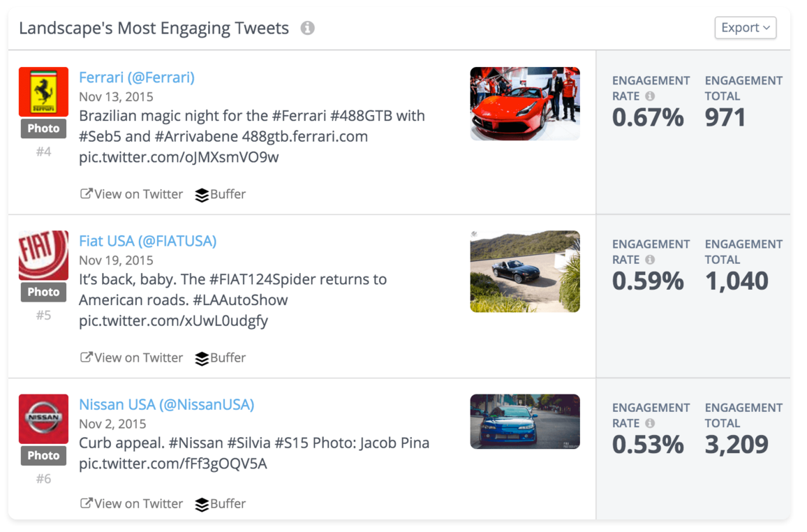The width and height of the screenshot is (807, 532).
Task: Click the Nissan USA profile logo
Action: 44,419
